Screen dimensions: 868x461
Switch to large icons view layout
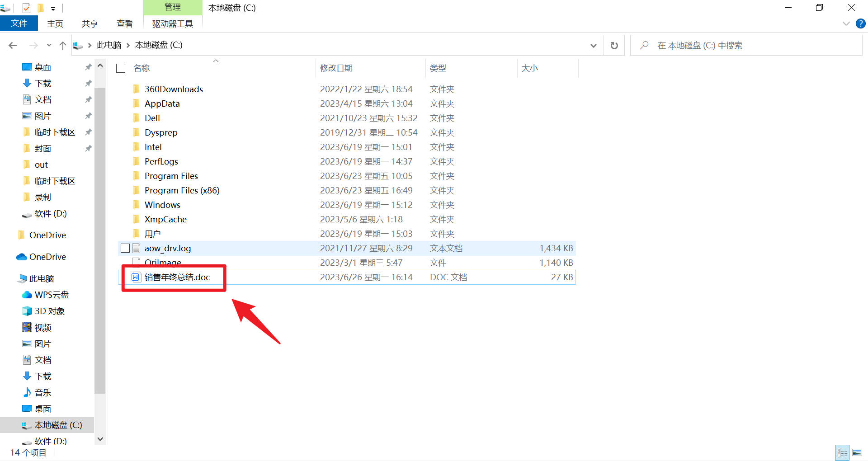coord(857,452)
